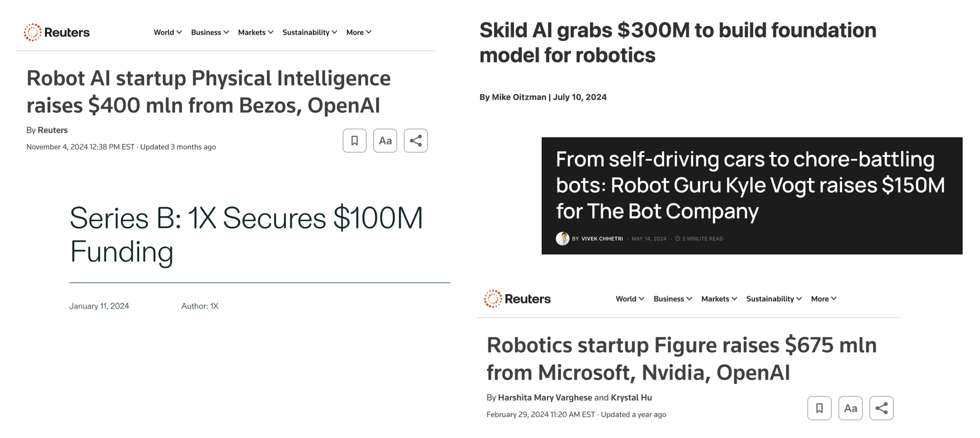Expand the More menu in top-left header
The width and height of the screenshot is (980, 438).
[x=359, y=32]
